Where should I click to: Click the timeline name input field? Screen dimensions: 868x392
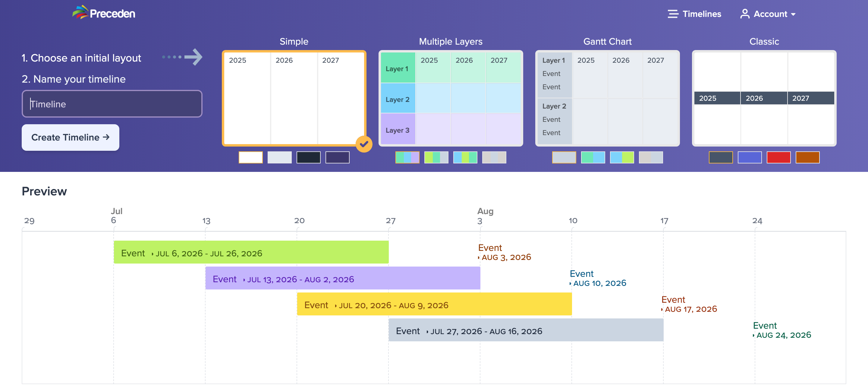point(112,104)
